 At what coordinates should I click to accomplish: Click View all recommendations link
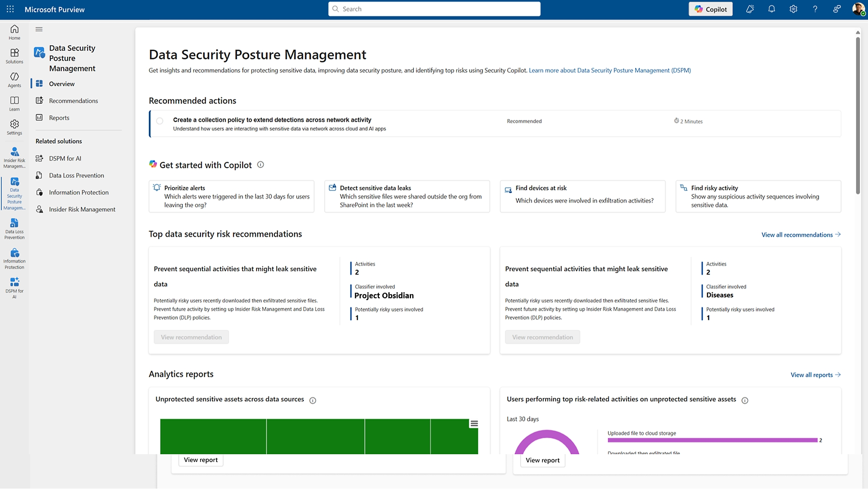pos(801,235)
